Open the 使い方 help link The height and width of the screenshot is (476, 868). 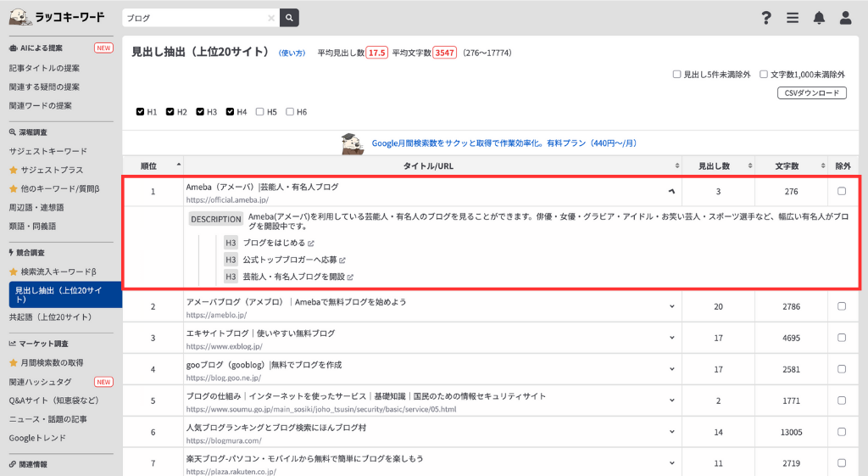[x=292, y=53]
